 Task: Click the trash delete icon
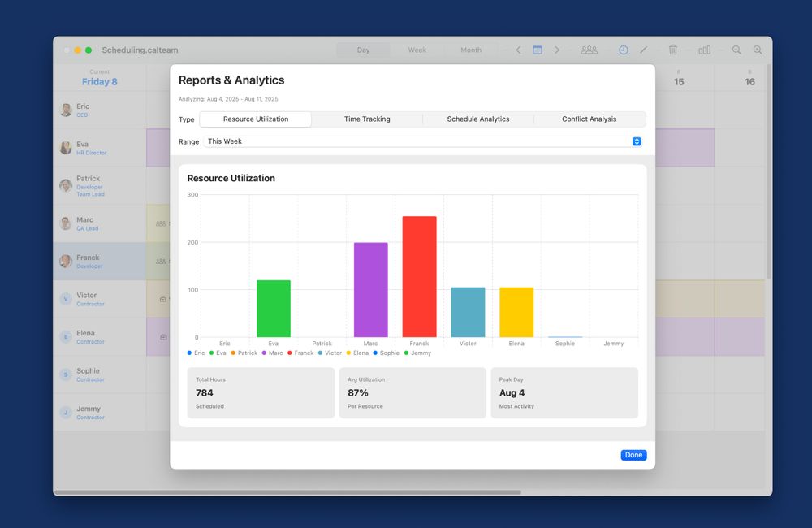(x=672, y=50)
